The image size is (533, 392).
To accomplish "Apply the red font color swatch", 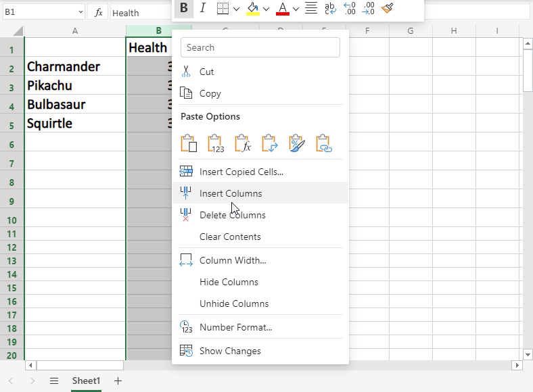I will click(283, 8).
